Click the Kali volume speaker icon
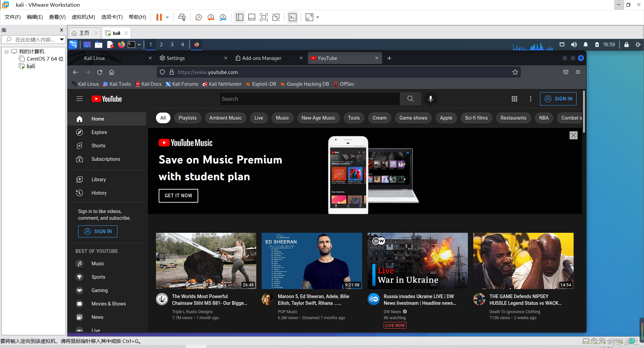The width and height of the screenshot is (644, 348). 574,45
